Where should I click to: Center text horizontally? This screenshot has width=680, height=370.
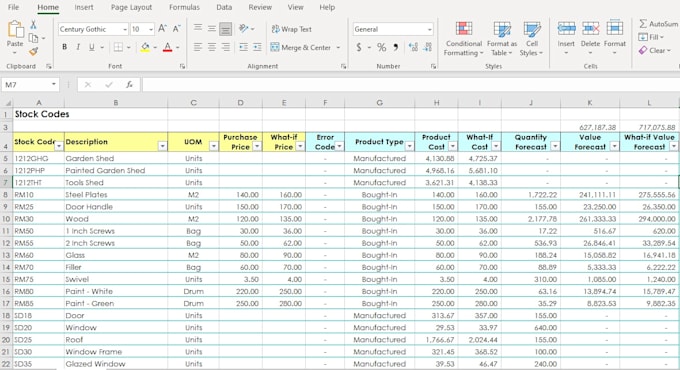pos(212,47)
